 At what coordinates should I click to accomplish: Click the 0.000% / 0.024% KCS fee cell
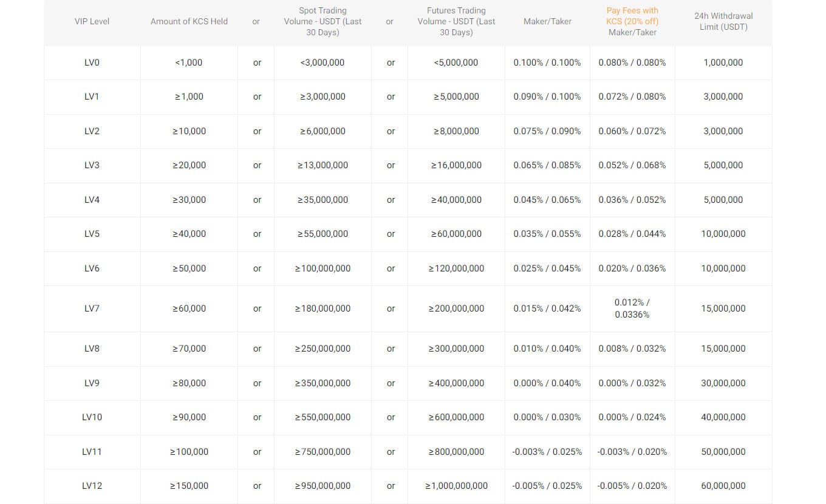tap(632, 417)
